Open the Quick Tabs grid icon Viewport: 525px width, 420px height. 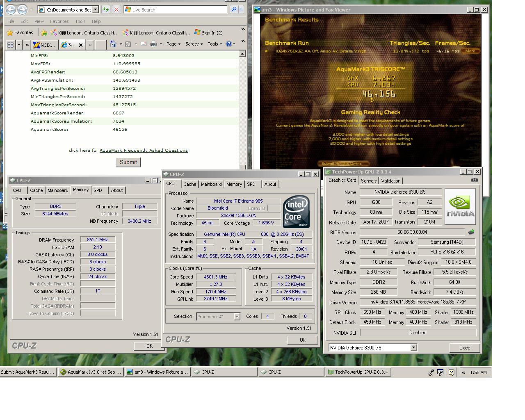point(10,44)
